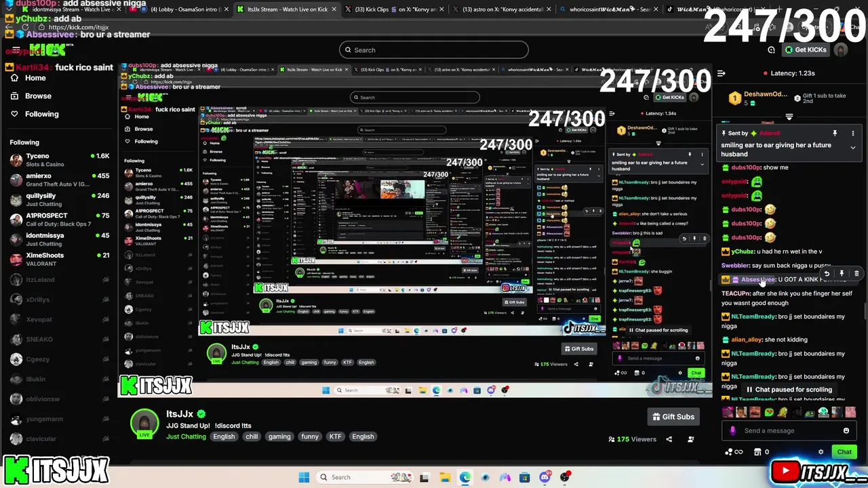Select the KTF stream tag
The image size is (868, 488).
(336, 436)
